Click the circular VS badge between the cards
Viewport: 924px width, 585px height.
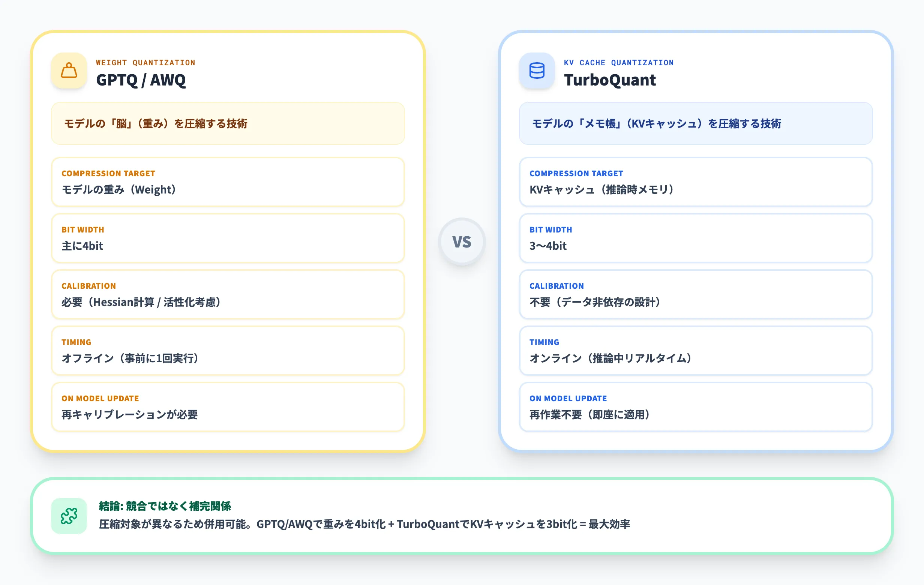click(462, 242)
